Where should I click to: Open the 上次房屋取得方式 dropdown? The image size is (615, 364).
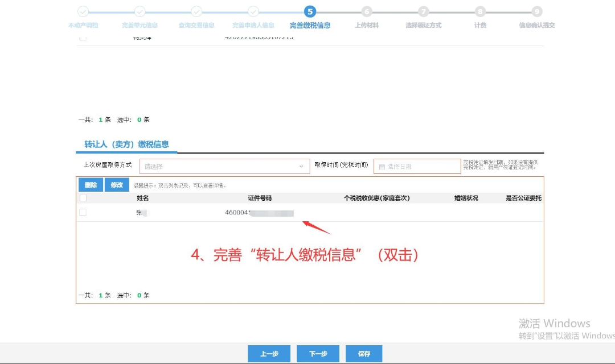pyautogui.click(x=225, y=166)
